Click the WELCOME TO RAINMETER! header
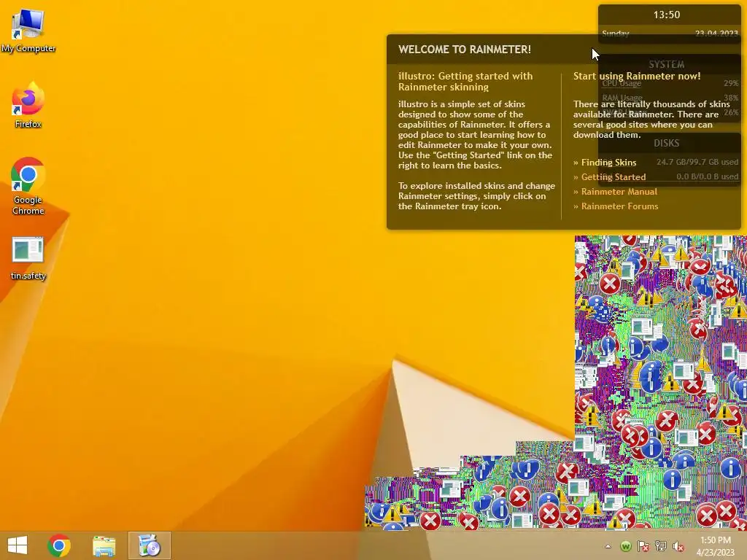Viewport: 747px width, 560px height. coord(465,50)
